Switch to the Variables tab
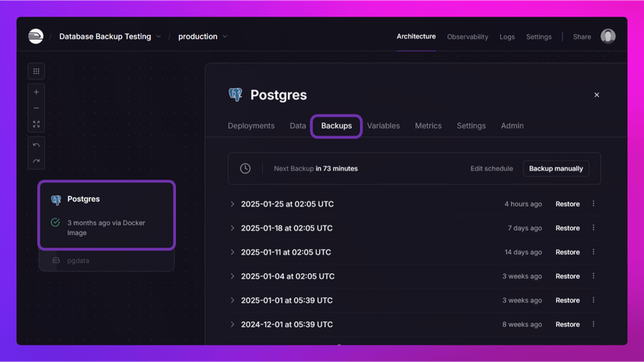Image resolution: width=644 pixels, height=362 pixels. [383, 126]
